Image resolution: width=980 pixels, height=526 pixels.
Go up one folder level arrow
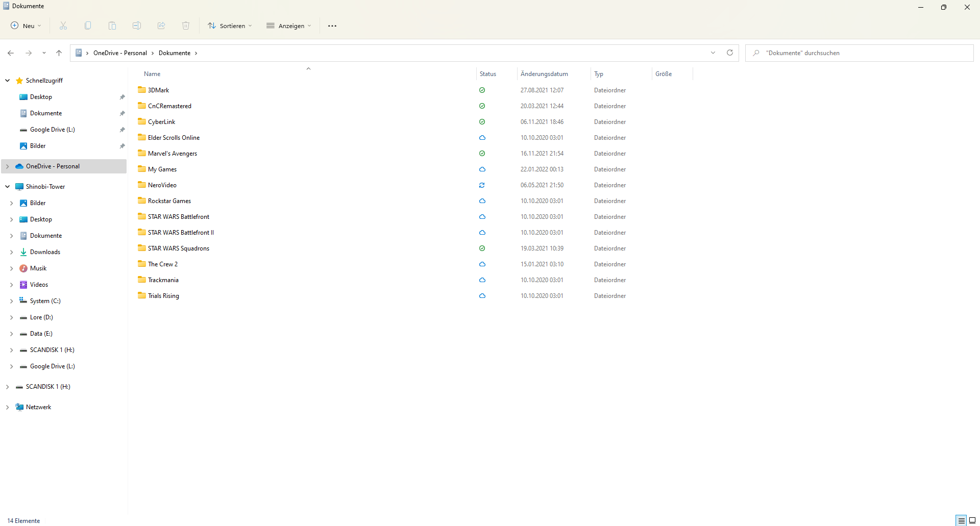click(59, 53)
